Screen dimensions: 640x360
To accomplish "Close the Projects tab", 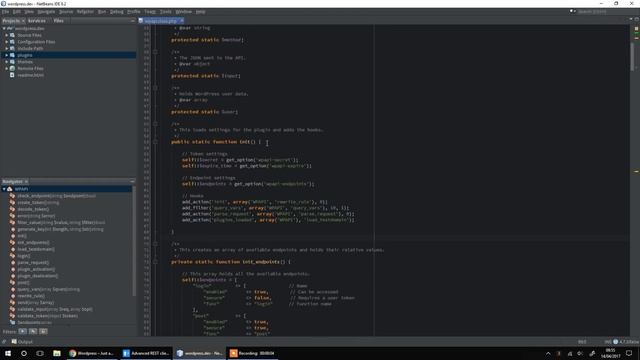I will [x=23, y=21].
